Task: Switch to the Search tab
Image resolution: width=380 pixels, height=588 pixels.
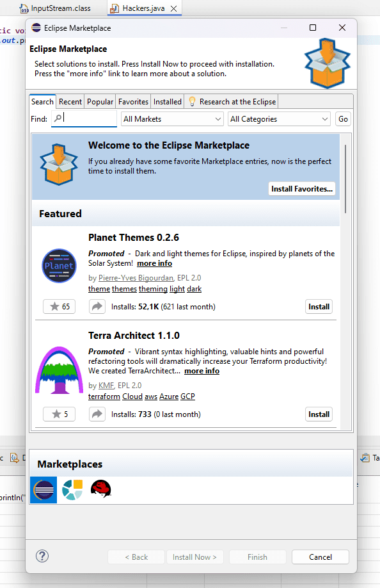Action: [42, 102]
